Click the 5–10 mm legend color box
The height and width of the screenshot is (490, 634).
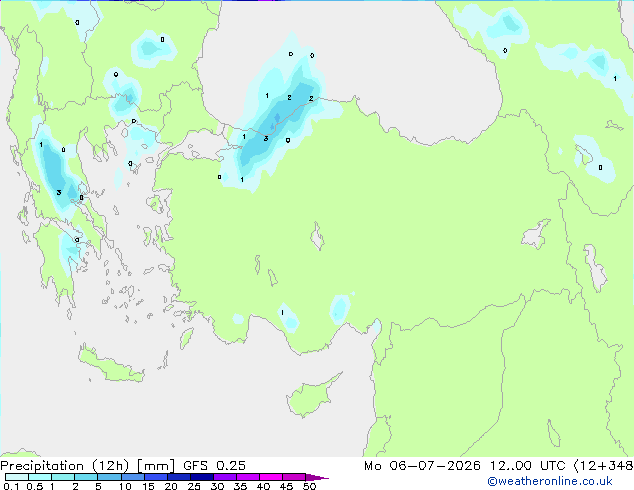pyautogui.click(x=109, y=477)
